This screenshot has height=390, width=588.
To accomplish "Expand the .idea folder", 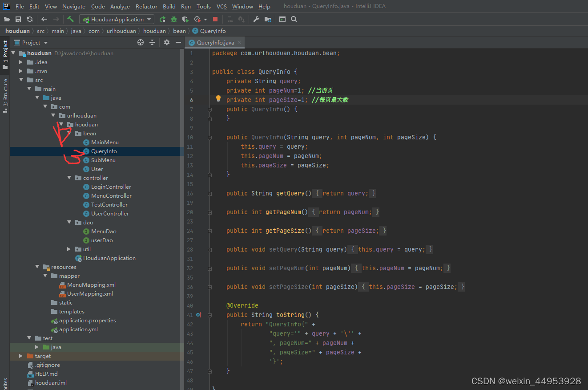I will (x=20, y=62).
